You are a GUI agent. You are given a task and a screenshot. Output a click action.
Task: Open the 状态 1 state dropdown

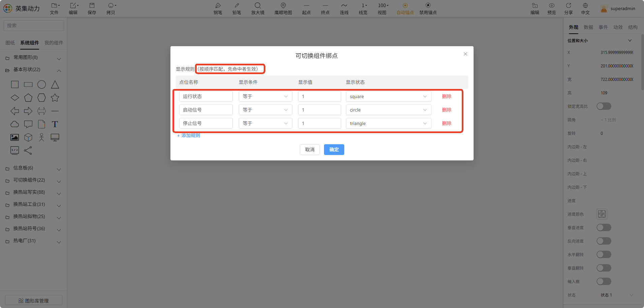[616, 295]
